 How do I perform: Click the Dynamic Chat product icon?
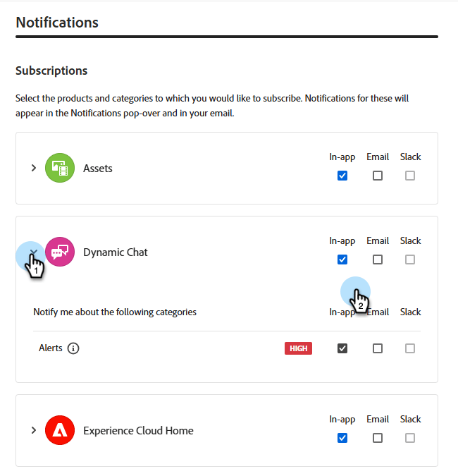pyautogui.click(x=60, y=252)
